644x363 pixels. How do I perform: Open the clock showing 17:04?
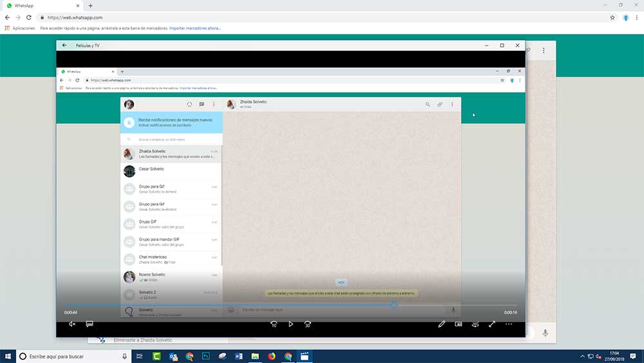(614, 356)
